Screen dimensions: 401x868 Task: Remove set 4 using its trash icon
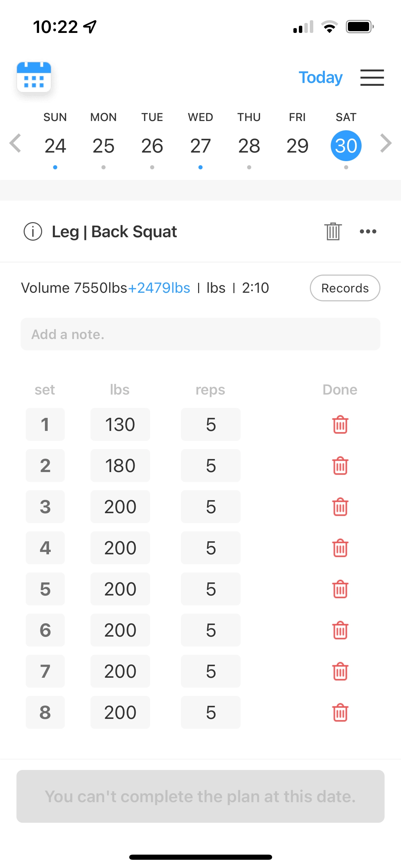pyautogui.click(x=340, y=548)
